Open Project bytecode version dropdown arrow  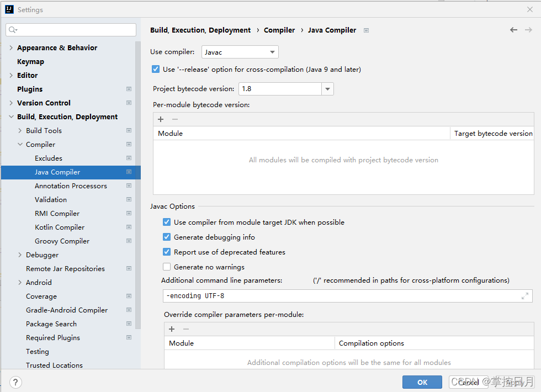click(x=327, y=89)
